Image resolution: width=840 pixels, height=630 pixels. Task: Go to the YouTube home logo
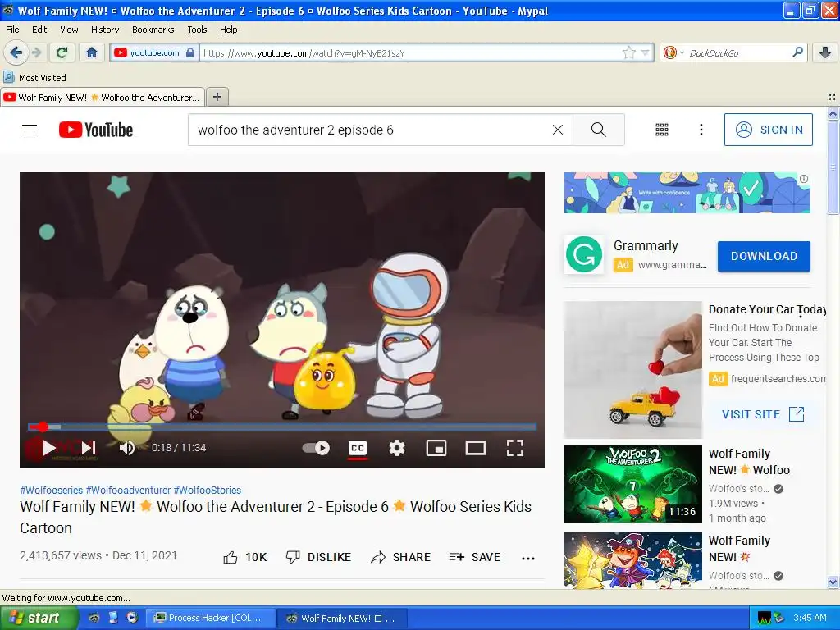click(x=96, y=130)
